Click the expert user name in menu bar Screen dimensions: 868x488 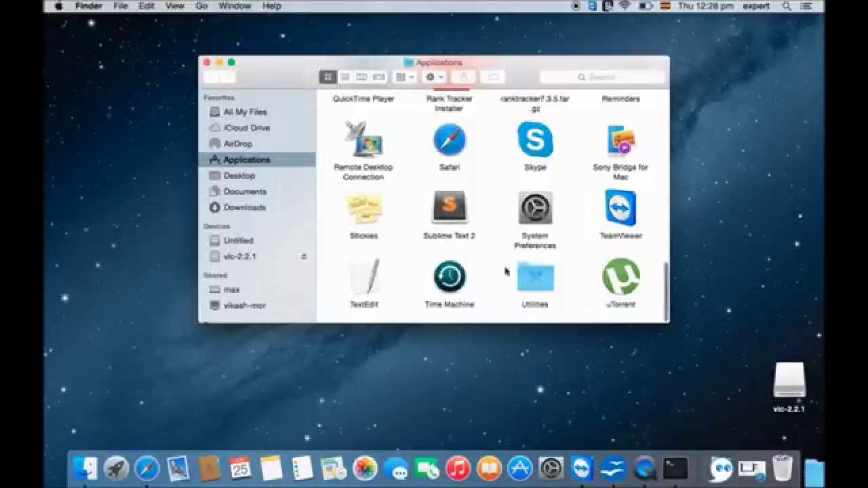point(756,6)
